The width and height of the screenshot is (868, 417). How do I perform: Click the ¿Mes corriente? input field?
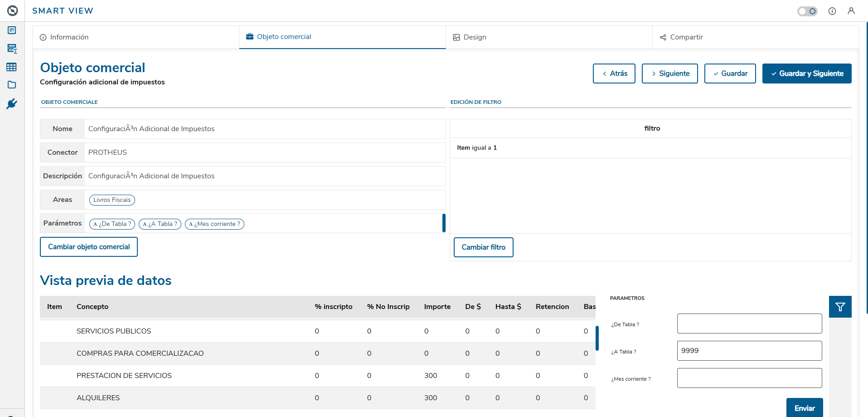pos(749,378)
